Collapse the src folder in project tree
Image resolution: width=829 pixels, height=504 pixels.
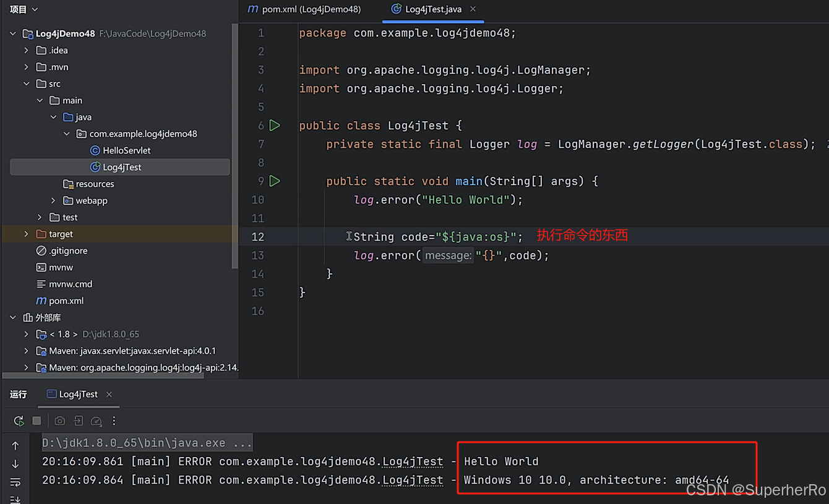26,83
